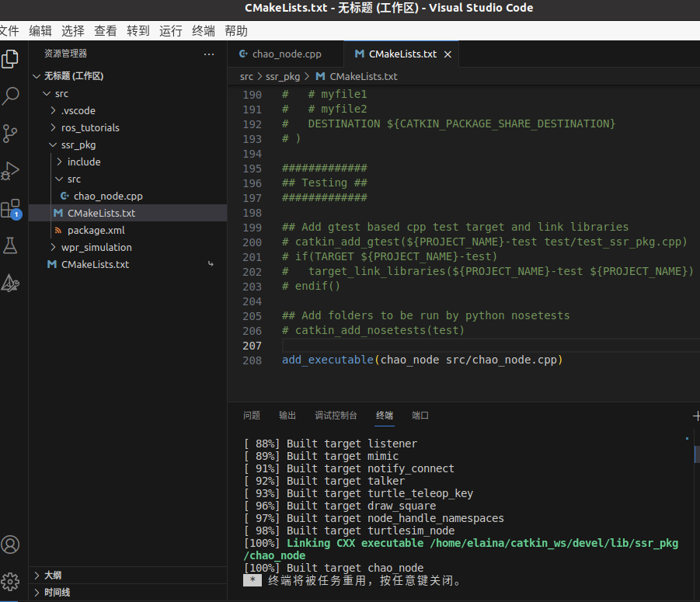Click the 资源管理器 explorer panel title
The height and width of the screenshot is (602, 700).
pyautogui.click(x=65, y=54)
